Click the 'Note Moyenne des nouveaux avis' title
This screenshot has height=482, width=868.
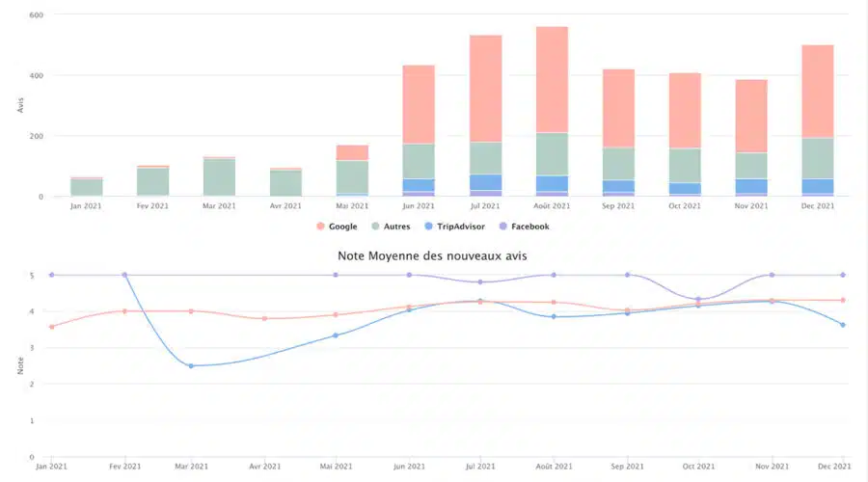433,255
